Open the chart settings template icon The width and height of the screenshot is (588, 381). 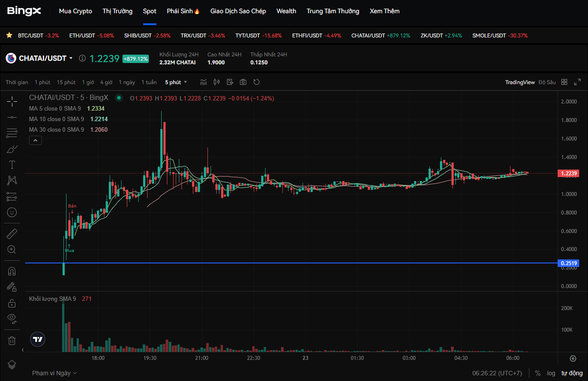point(230,82)
